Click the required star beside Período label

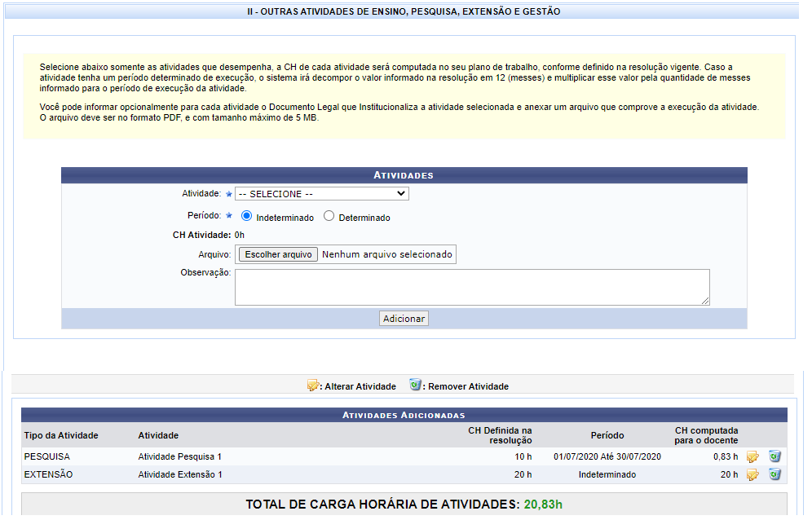229,217
